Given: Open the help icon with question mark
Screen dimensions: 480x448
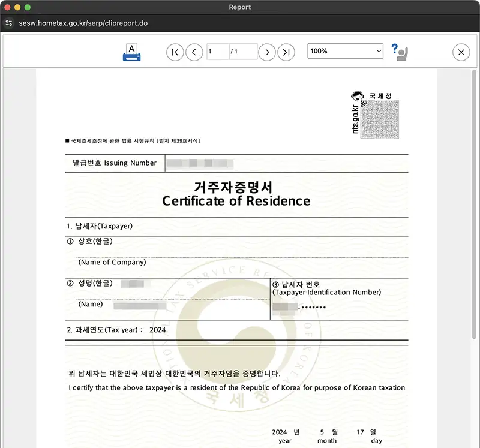Looking at the screenshot, I should [400, 52].
